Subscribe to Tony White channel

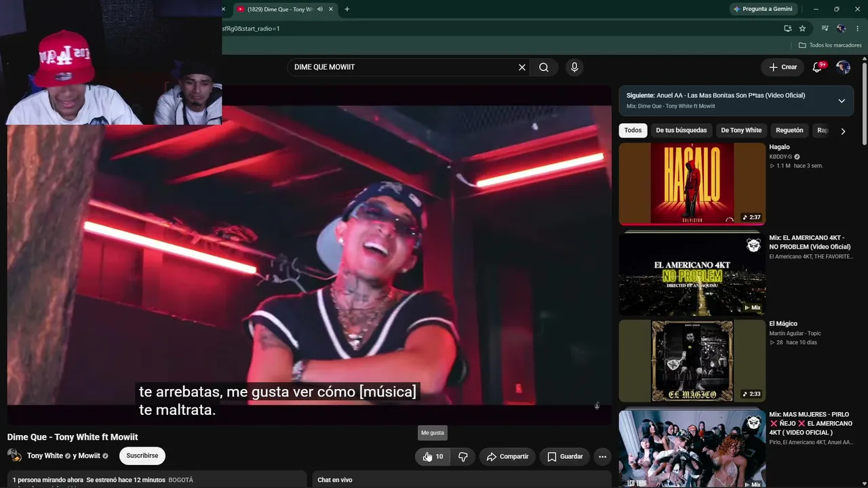point(142,455)
